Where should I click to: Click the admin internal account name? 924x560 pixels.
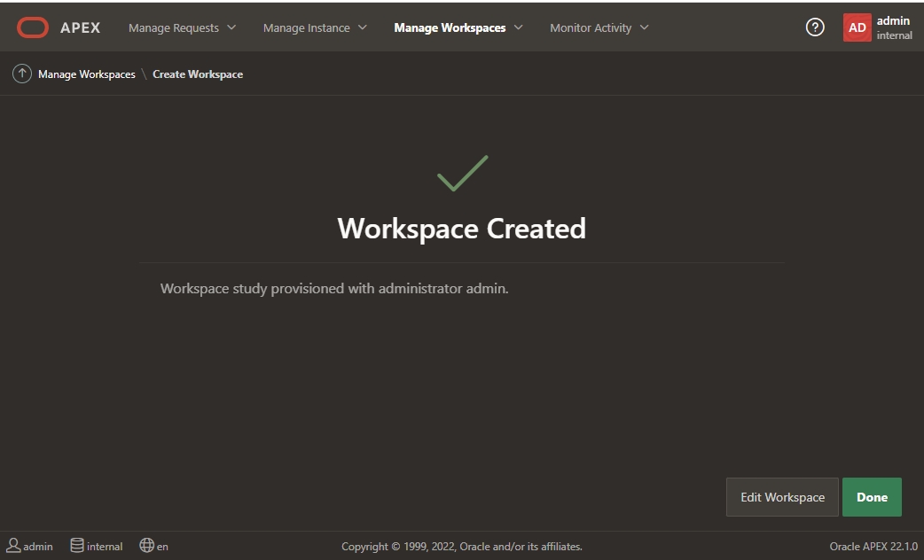pos(893,27)
